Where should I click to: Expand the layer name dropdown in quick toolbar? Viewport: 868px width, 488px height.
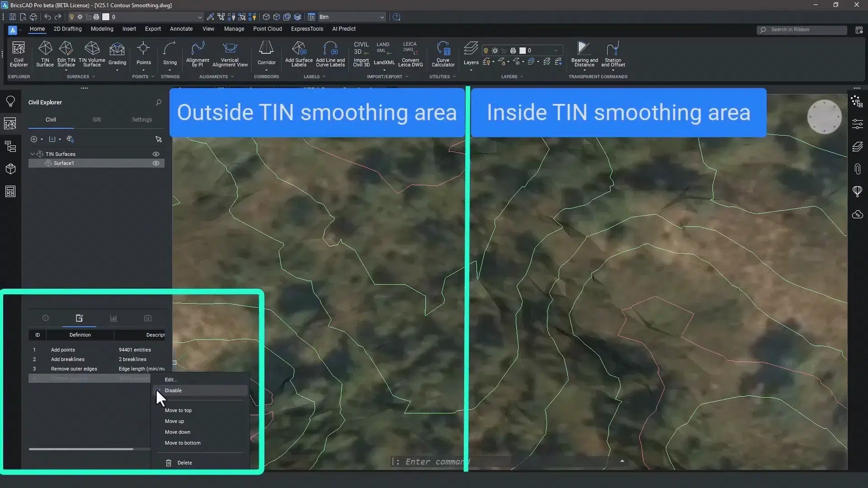[199, 17]
